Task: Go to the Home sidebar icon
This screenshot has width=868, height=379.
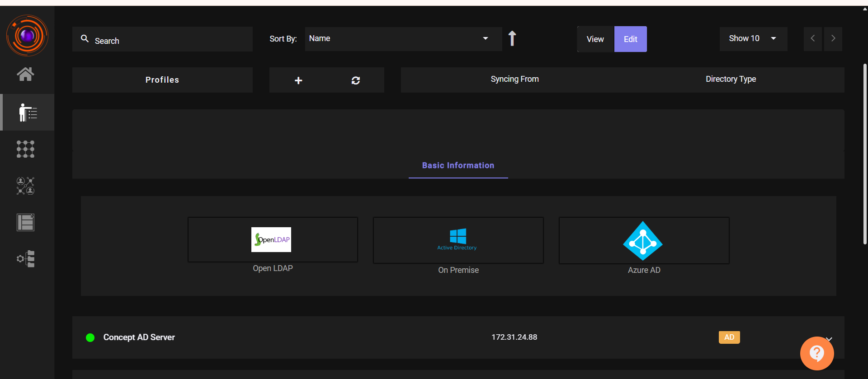Action: point(25,74)
